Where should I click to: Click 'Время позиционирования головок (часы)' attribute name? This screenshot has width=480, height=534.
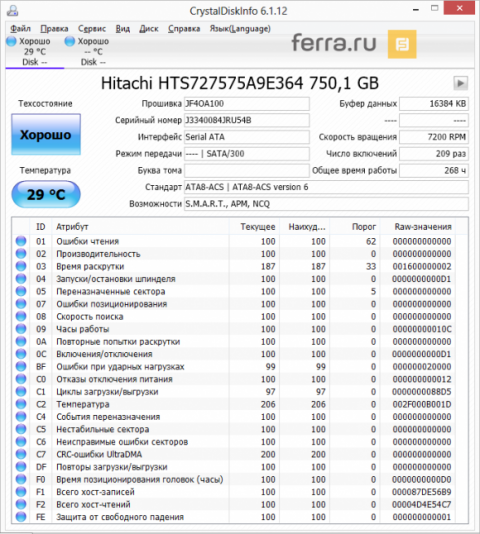(140, 480)
